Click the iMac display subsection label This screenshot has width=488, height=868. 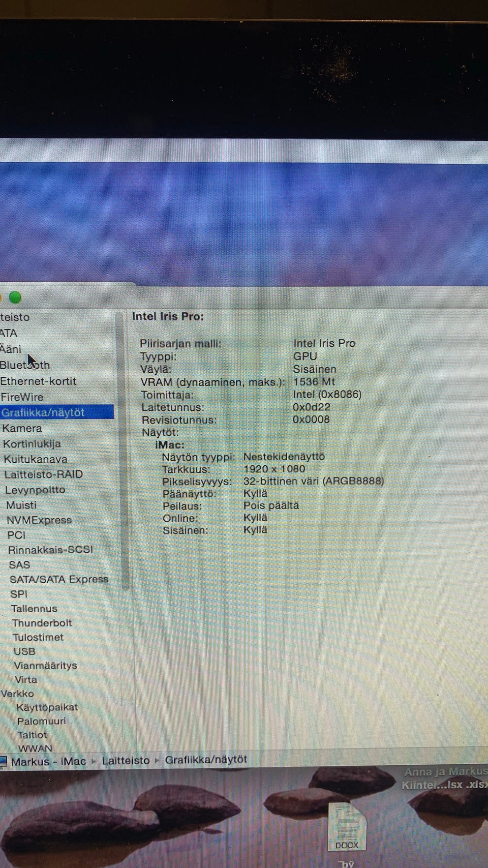click(x=170, y=445)
